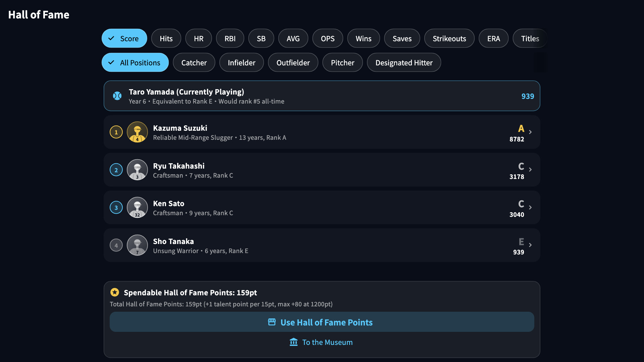Sort the list by AVG
This screenshot has height=362, width=644.
tap(293, 39)
